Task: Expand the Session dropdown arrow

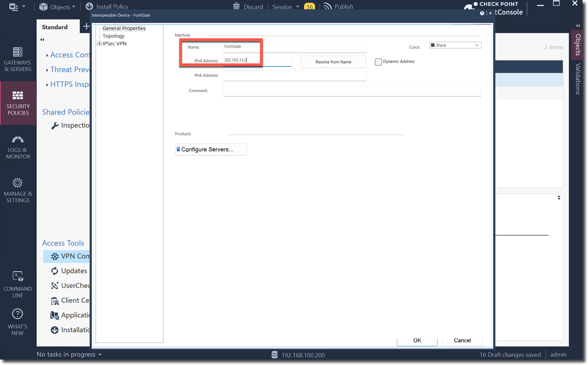Action: (x=298, y=7)
